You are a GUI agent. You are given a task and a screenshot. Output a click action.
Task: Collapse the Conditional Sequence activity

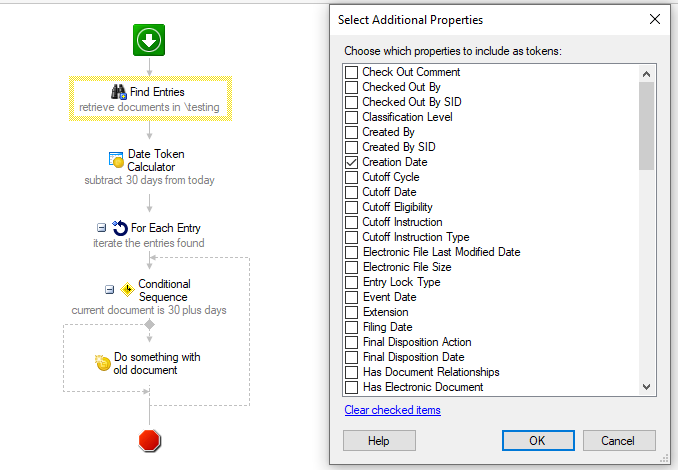tap(109, 289)
